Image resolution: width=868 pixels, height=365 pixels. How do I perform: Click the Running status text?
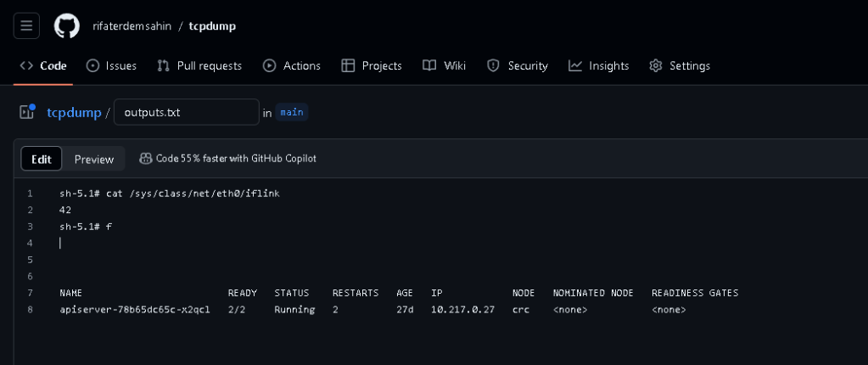coord(294,310)
